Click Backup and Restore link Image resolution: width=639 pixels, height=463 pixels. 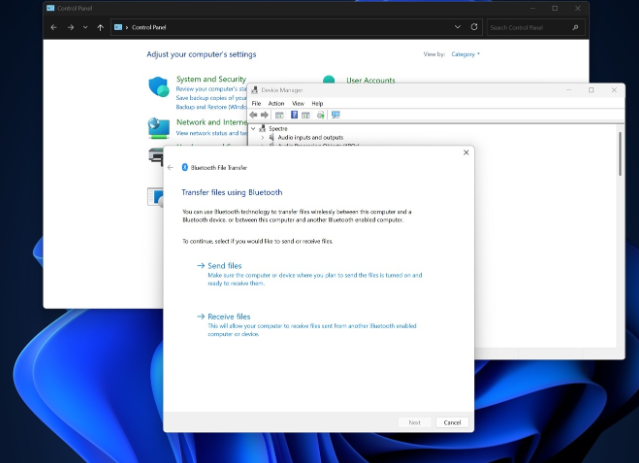[211, 107]
